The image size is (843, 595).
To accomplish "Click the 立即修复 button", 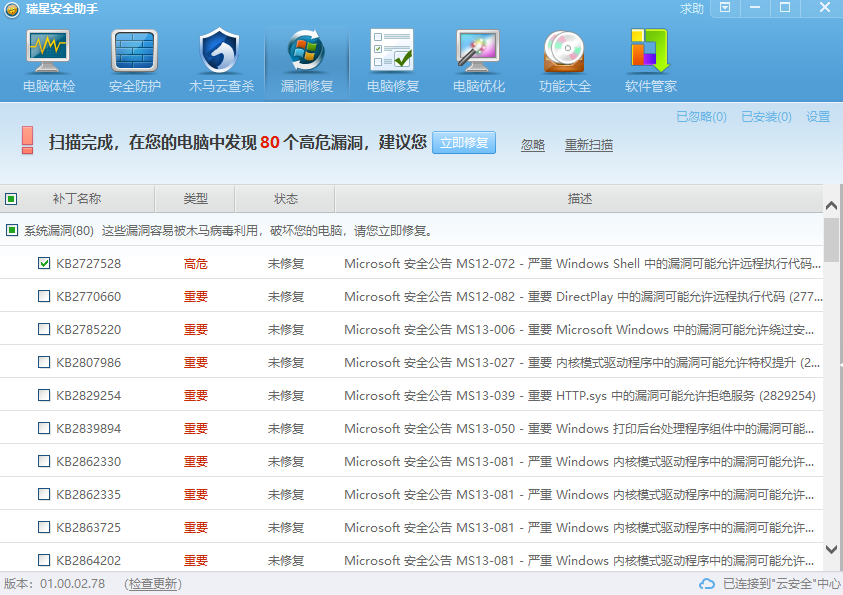I will click(x=463, y=143).
